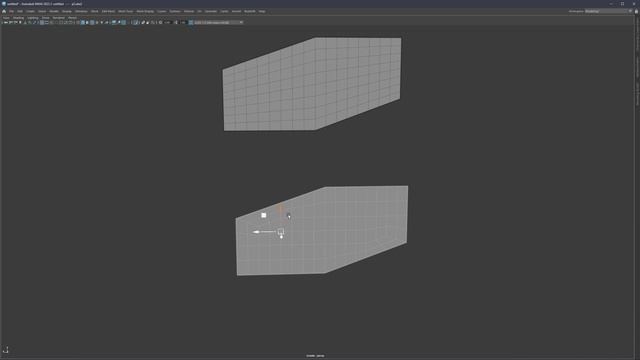Open the panel Lighting menu

click(x=33, y=18)
